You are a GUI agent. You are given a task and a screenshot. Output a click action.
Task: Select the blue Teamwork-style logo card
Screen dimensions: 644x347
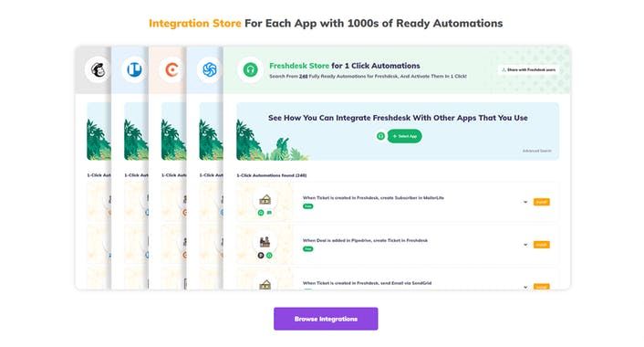pos(134,69)
